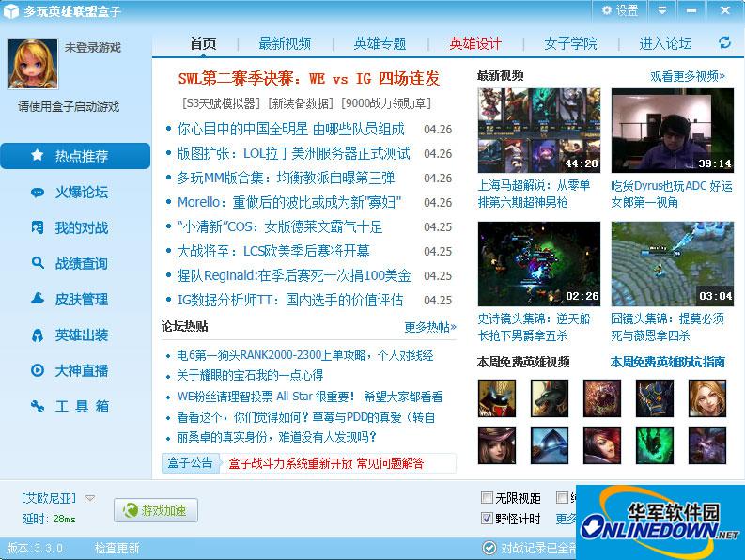745x560 pixels.
Task: Open IG数据分析师TT news item
Action: click(x=290, y=300)
